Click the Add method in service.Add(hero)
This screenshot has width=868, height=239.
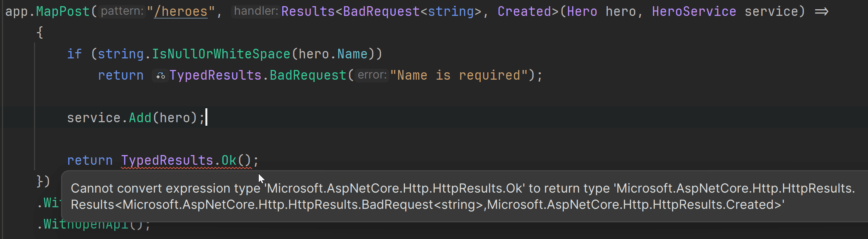click(140, 118)
